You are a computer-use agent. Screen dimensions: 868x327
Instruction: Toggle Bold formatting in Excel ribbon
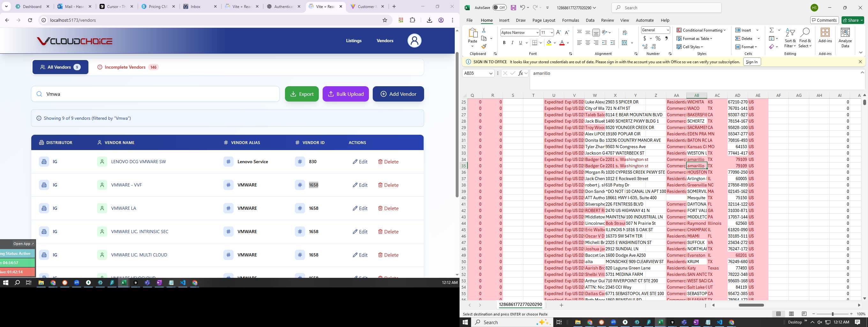pos(504,43)
